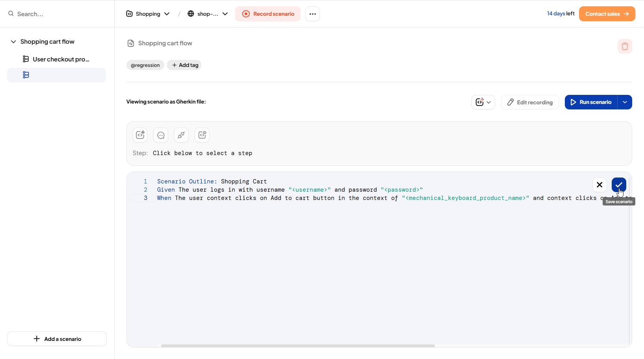
Task: Collapse the Shopping cart flow tree
Action: pyautogui.click(x=13, y=42)
